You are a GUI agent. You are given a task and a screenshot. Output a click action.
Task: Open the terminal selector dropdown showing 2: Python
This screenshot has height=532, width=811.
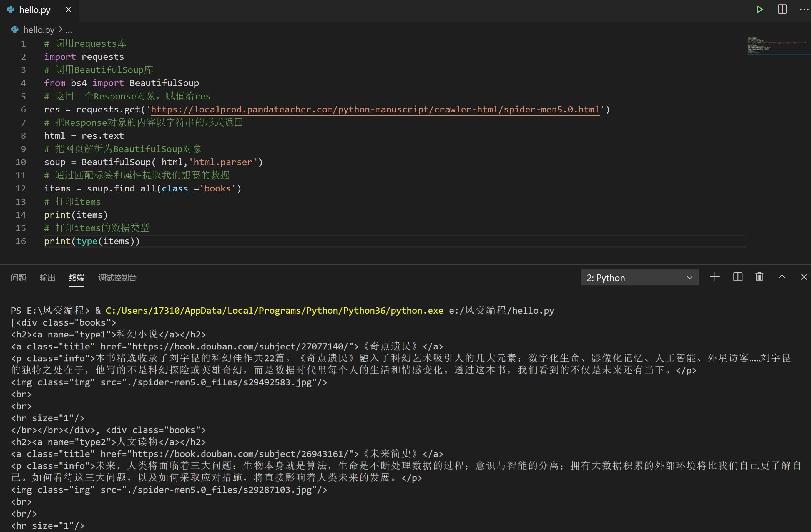coord(639,278)
